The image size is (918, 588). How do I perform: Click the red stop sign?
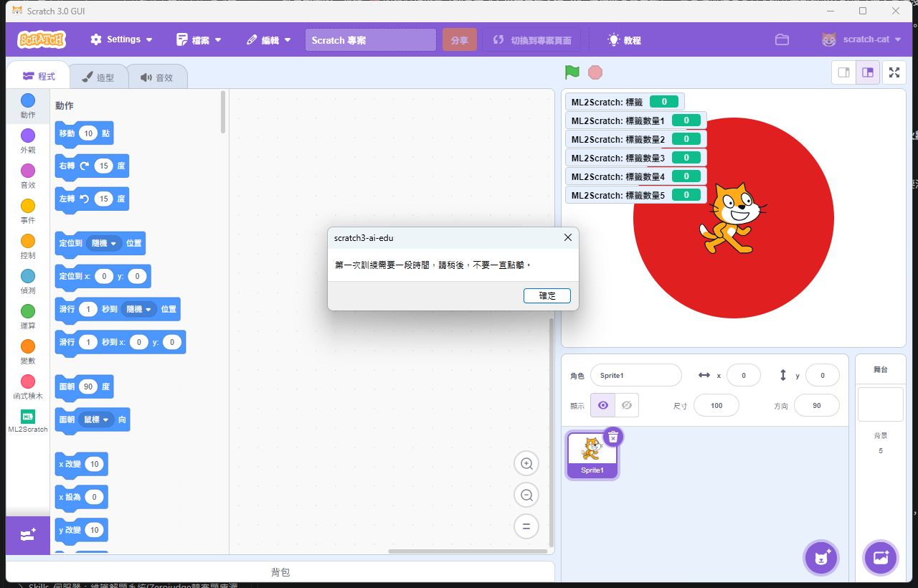[x=595, y=72]
